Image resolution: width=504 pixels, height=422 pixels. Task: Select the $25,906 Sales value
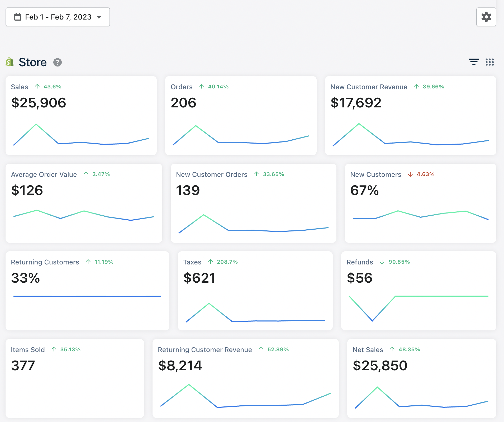pyautogui.click(x=39, y=103)
